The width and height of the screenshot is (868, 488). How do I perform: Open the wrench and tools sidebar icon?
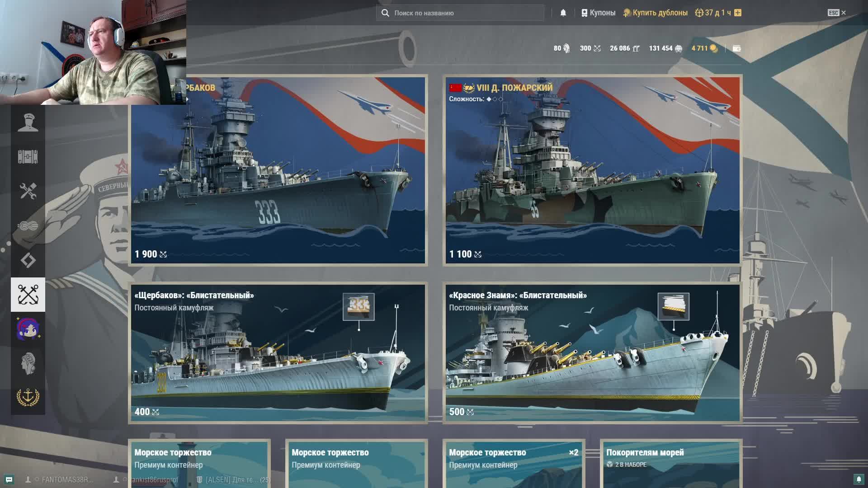click(x=28, y=191)
